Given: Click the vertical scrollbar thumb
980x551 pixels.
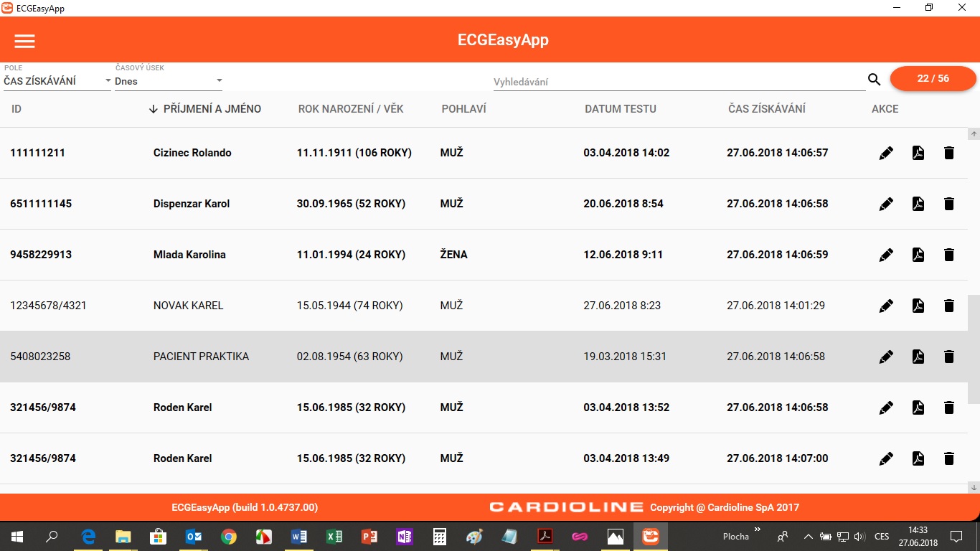Looking at the screenshot, I should 974,349.
